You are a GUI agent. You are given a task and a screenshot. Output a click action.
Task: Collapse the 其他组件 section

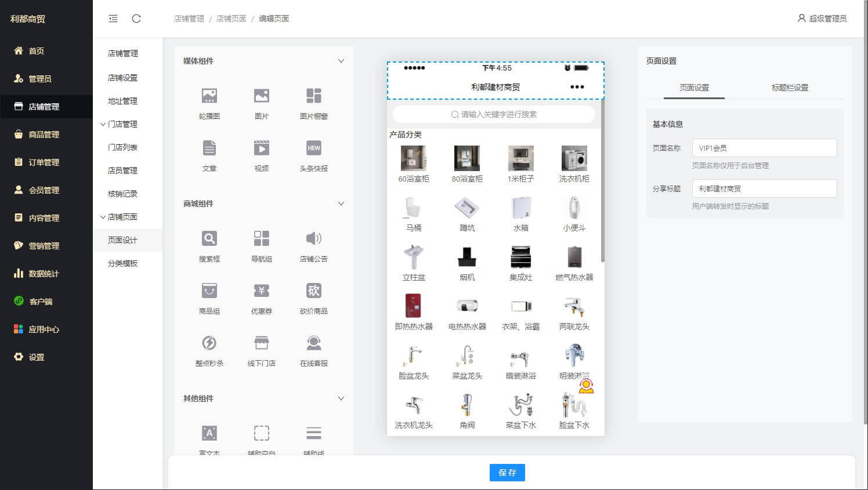(341, 398)
